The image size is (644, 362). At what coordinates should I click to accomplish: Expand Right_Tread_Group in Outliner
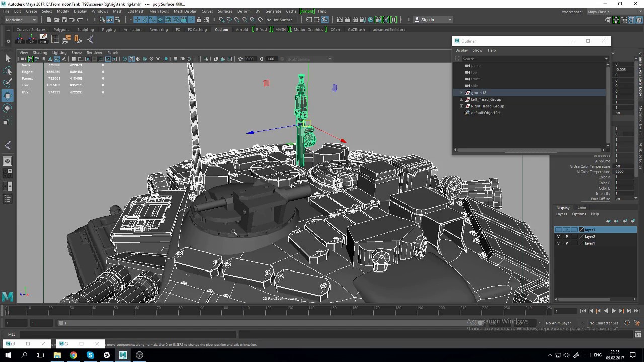[462, 106]
